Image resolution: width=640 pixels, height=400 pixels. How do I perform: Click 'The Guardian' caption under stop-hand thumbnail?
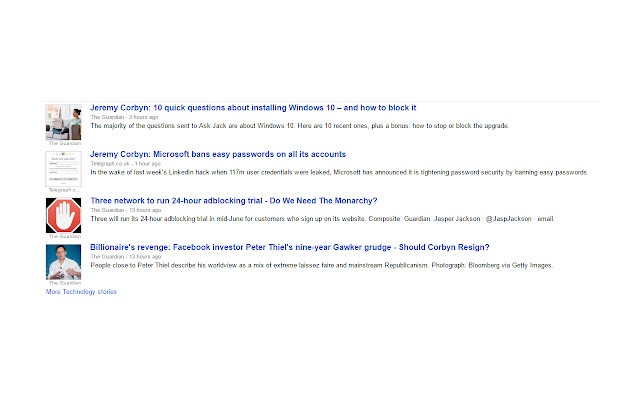(x=64, y=236)
